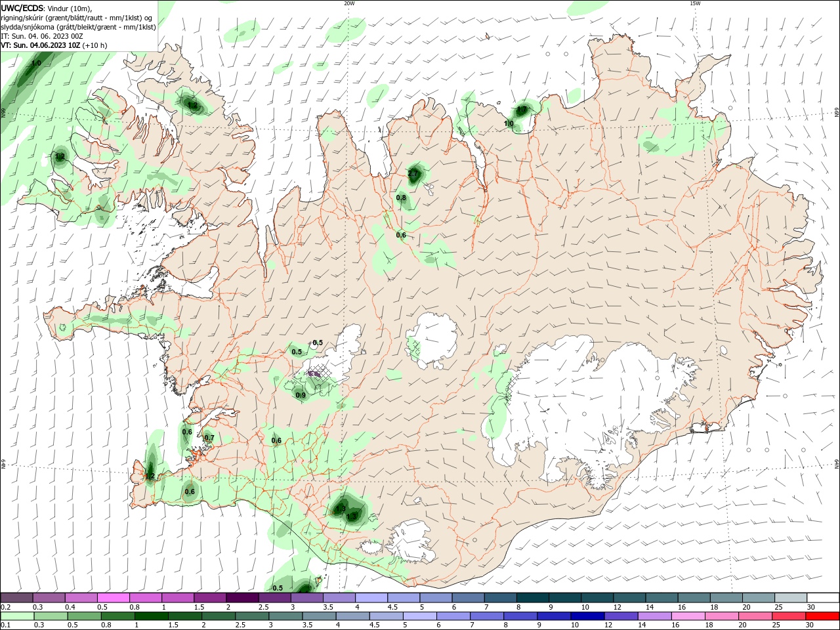Image resolution: width=840 pixels, height=630 pixels.
Task: Select the darkest green swatch labeled 1 in lower legend row
Action: coord(151,616)
